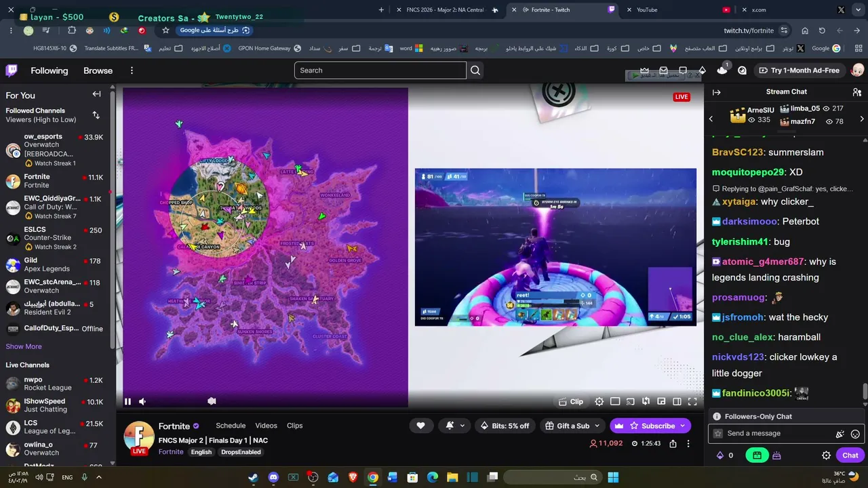Open the Windows Start button
This screenshot has height=488, width=868.
coord(613,477)
